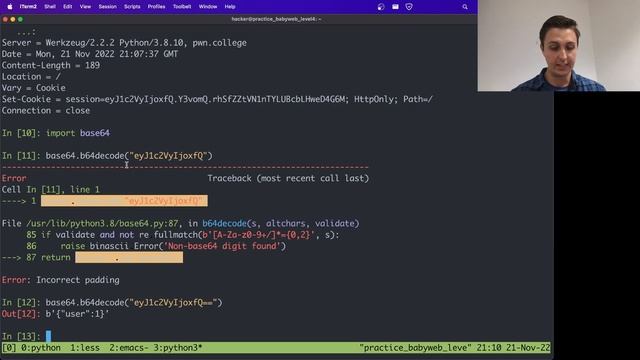
Task: Click the webcam video overlay
Action: coord(559,45)
